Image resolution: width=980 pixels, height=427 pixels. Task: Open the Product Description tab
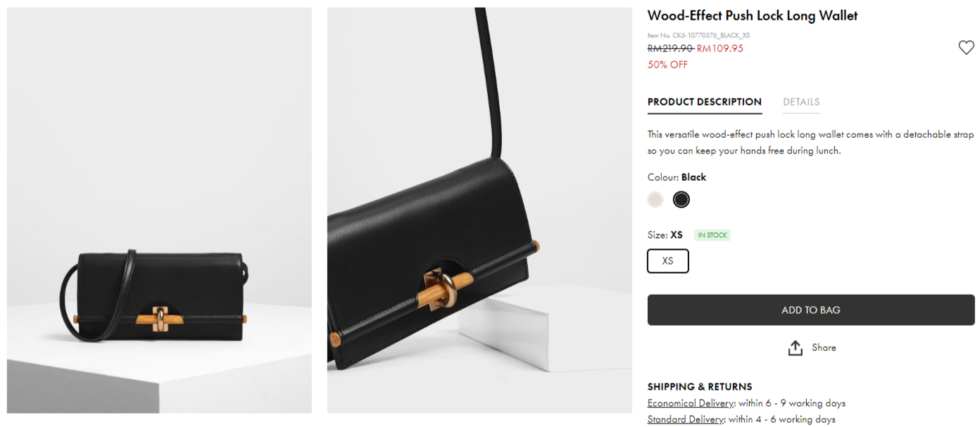704,102
